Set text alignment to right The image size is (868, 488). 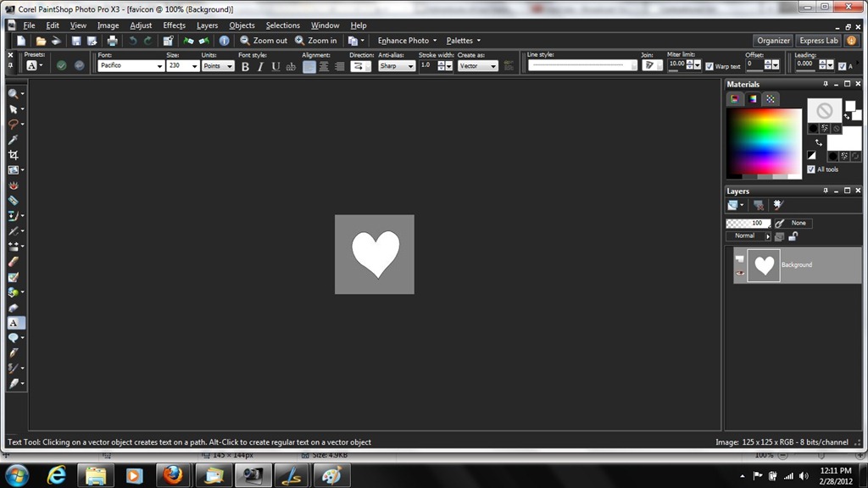click(x=339, y=66)
